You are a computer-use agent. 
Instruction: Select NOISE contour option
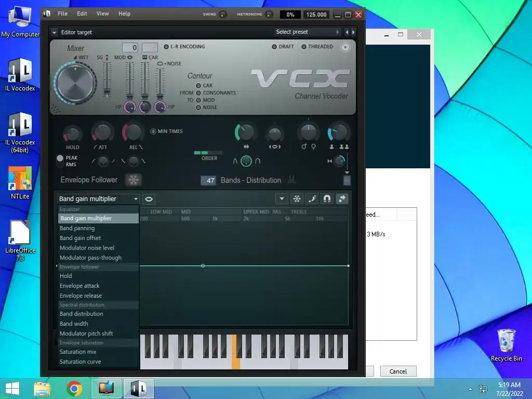tap(207, 107)
